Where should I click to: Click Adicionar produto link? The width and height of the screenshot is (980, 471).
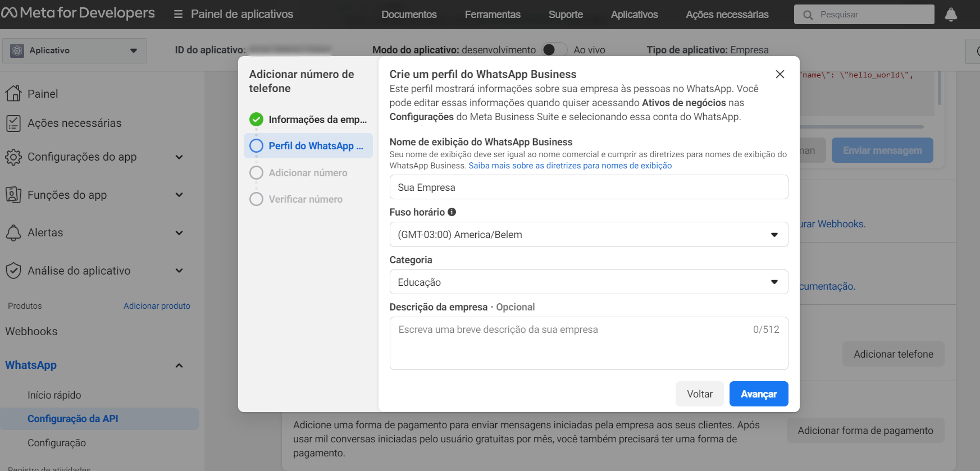(x=157, y=306)
